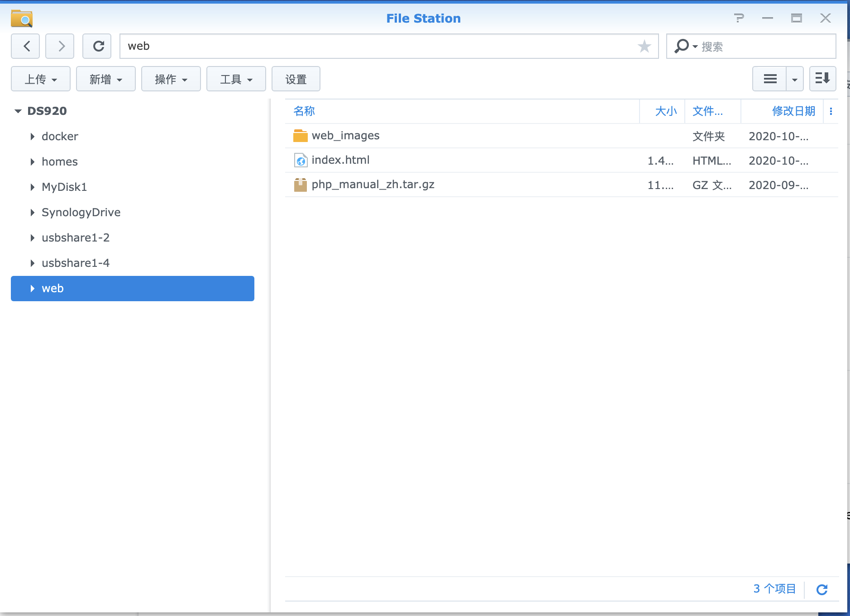This screenshot has width=850, height=616.
Task: Open the 上传 upload menu
Action: (x=41, y=79)
